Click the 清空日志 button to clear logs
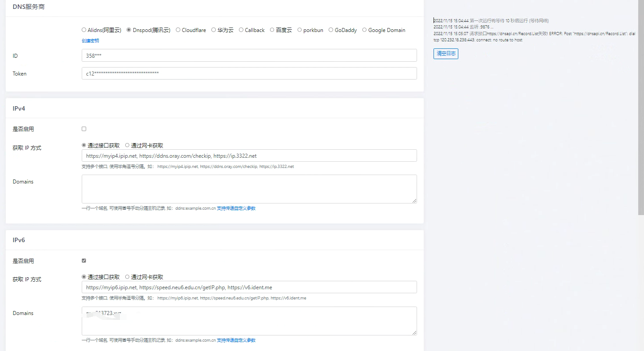Screen dimensions: 644x351 [445, 53]
